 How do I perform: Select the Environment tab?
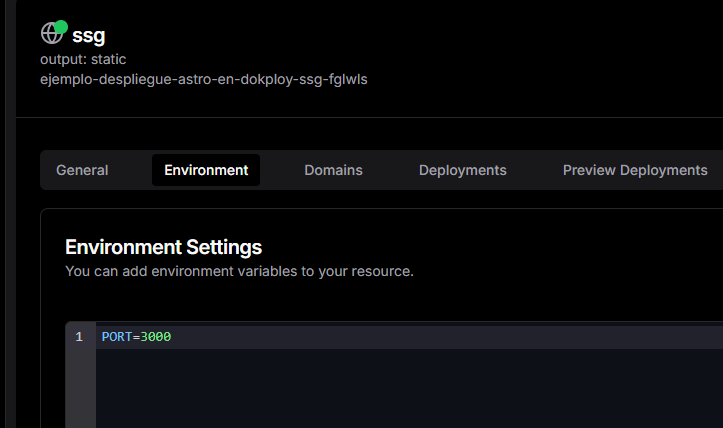[206, 170]
